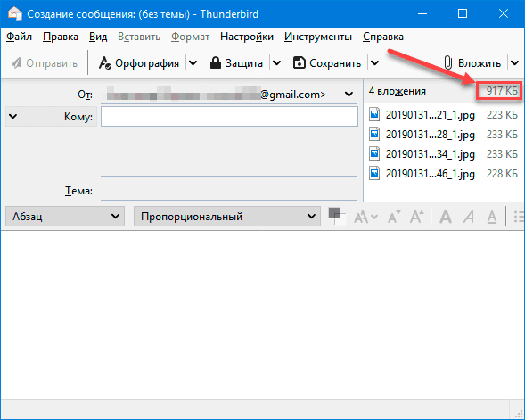Click the image icon of 20190131...46_1.jpg
This screenshot has width=525, height=420.
click(x=374, y=173)
